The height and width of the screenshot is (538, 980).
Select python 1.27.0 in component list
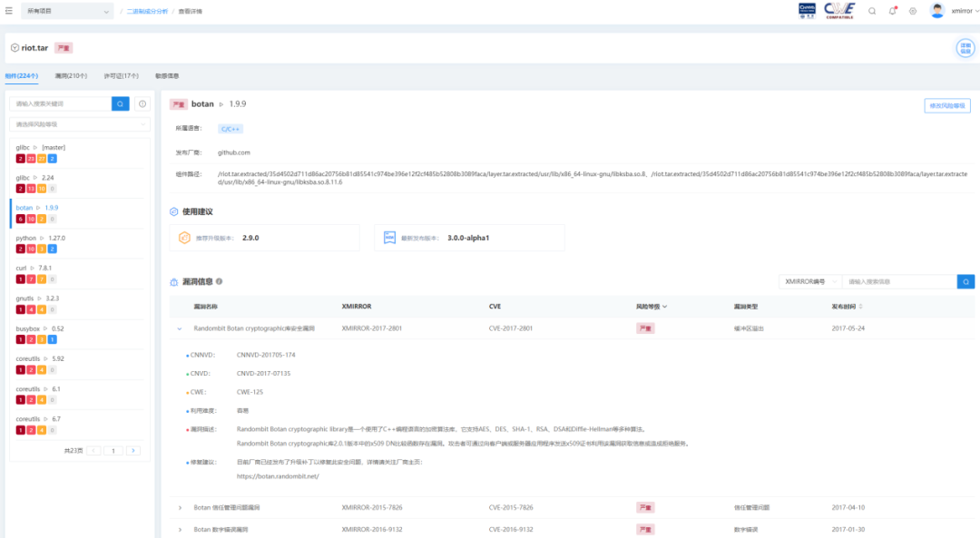pyautogui.click(x=79, y=244)
